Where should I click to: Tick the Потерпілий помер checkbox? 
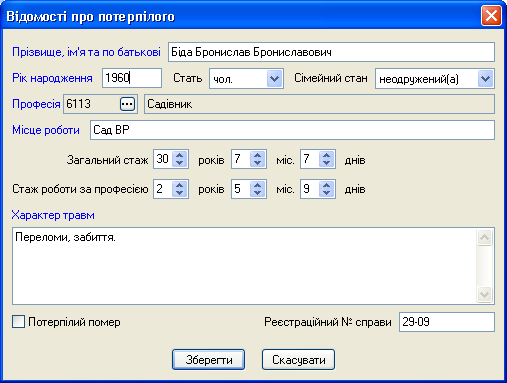tap(18, 322)
